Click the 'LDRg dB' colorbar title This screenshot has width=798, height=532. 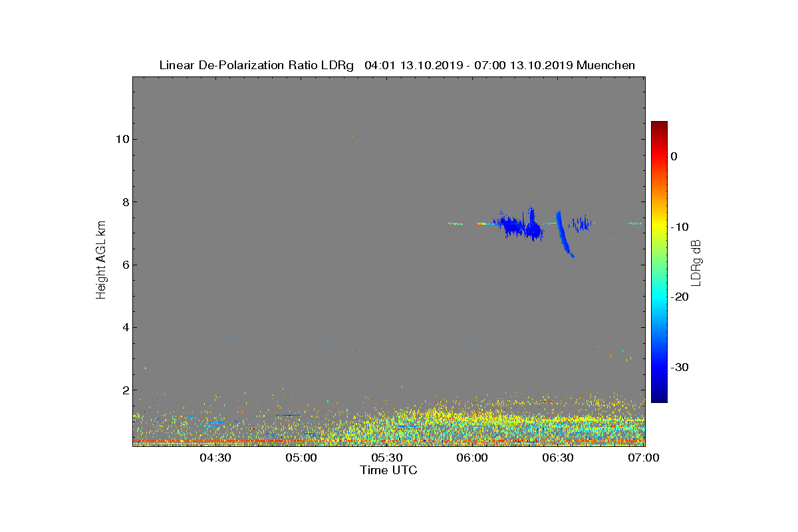pos(697,262)
